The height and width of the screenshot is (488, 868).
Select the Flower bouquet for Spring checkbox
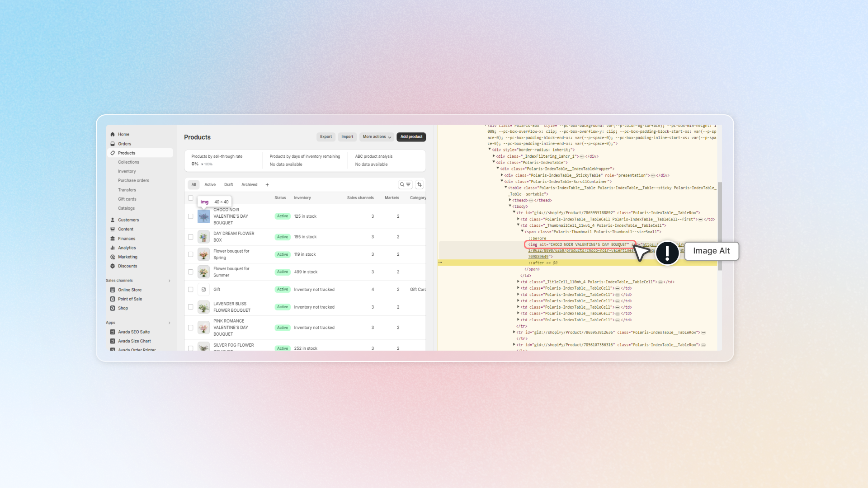(190, 254)
